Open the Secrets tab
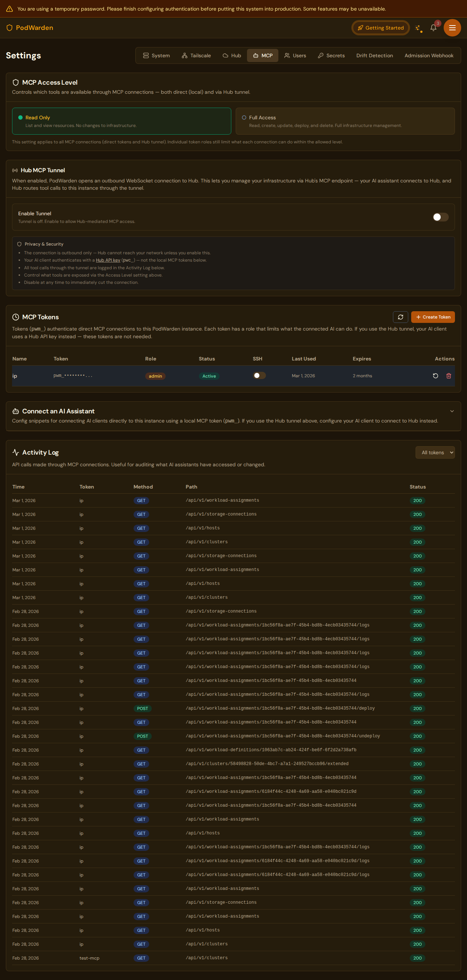467x980 pixels. pos(331,55)
